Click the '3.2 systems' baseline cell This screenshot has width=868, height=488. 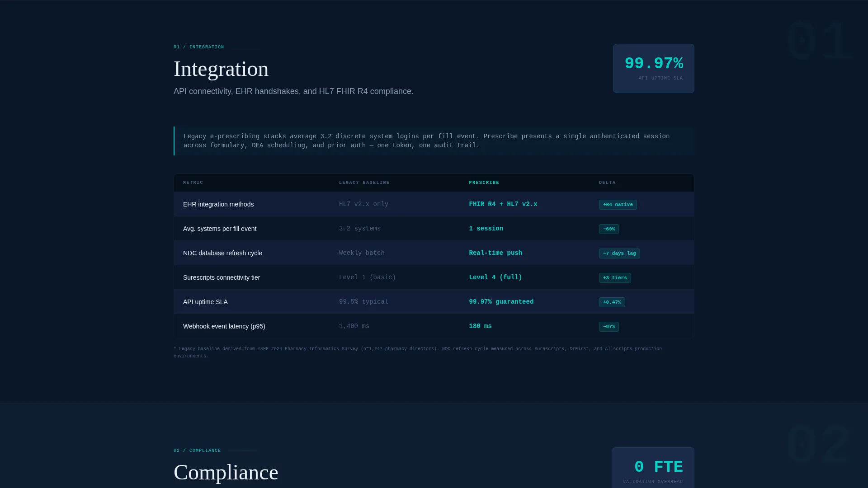[360, 229]
